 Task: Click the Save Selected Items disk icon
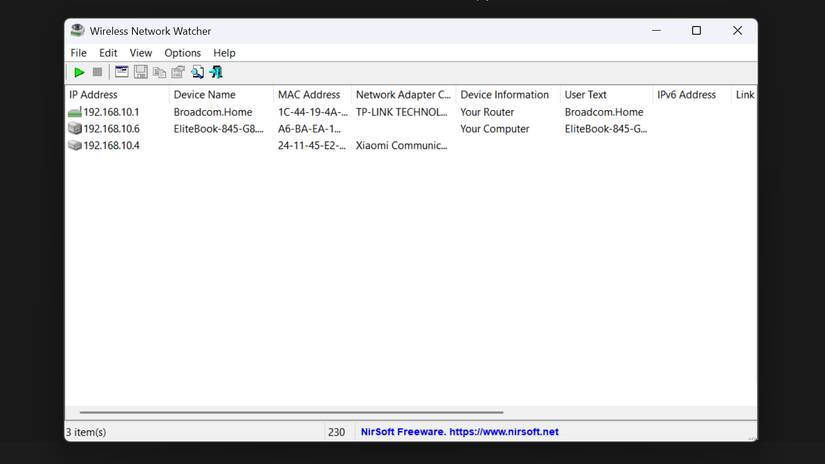(140, 72)
